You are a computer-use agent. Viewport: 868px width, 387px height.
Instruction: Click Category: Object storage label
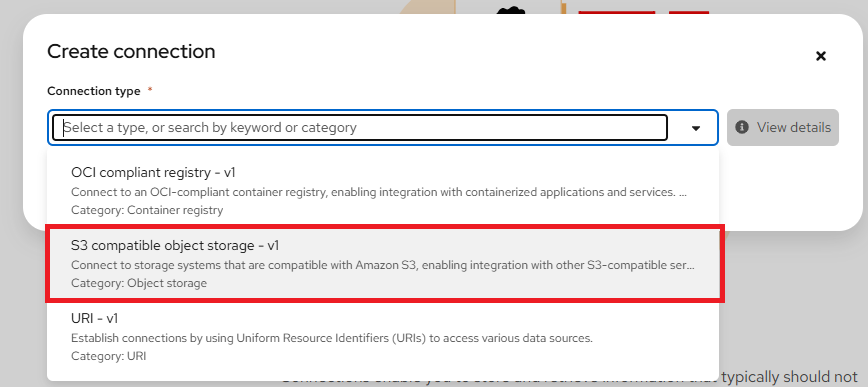139,283
